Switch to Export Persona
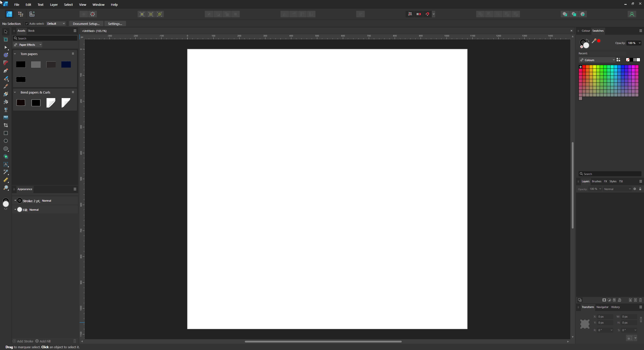Screen dimensions: 644x350 point(32,14)
